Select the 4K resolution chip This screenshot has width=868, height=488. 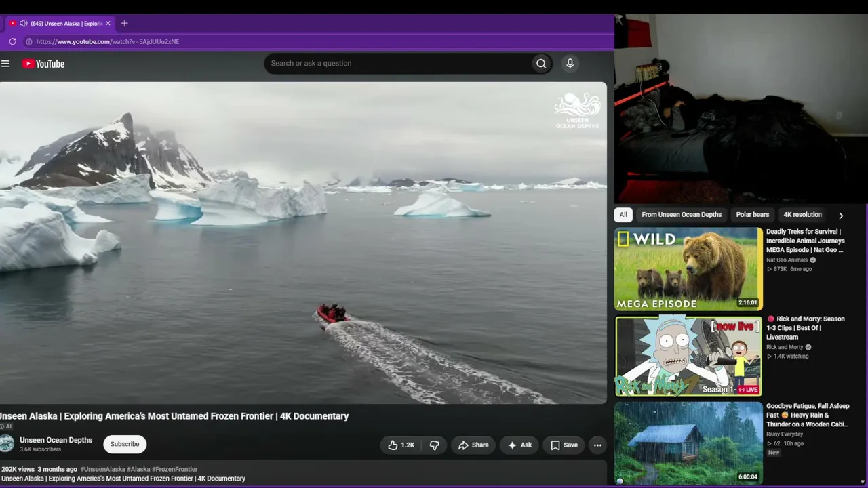click(803, 215)
